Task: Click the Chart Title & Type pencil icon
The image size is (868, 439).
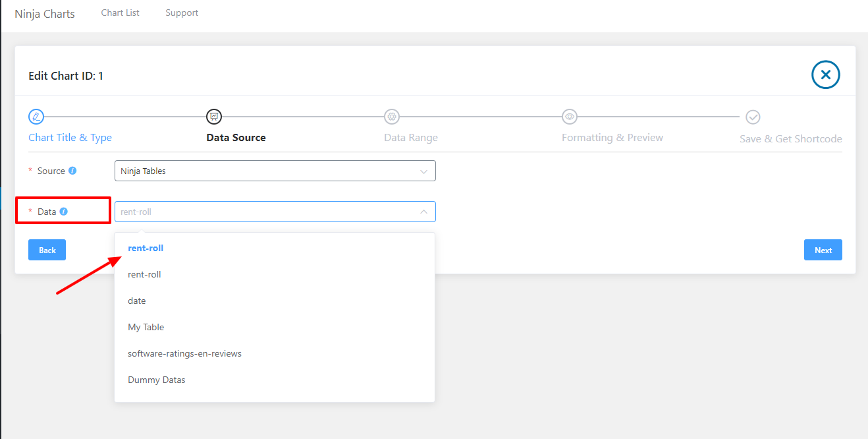Action: (x=36, y=117)
